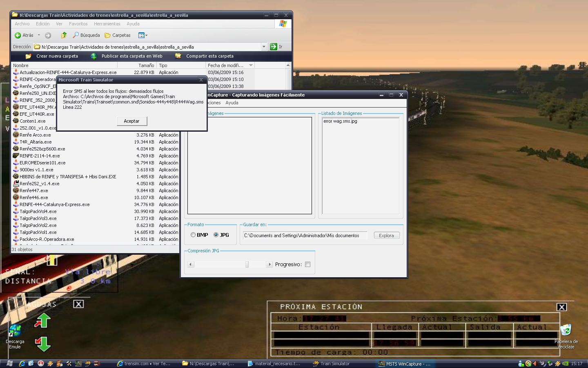Click the green downward switch arrow
The image size is (588, 368).
42,343
